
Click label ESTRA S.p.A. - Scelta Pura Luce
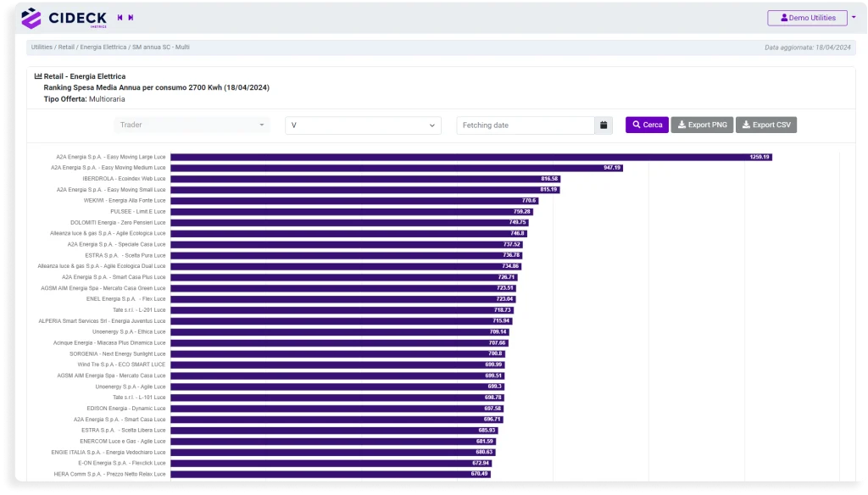[125, 255]
